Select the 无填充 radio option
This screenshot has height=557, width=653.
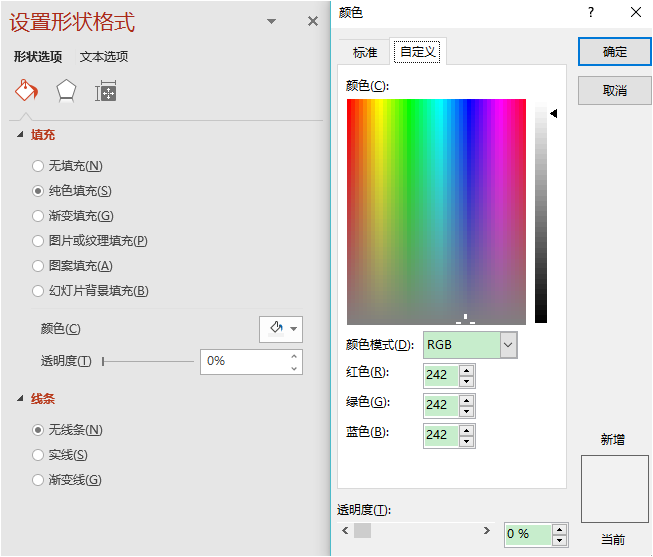tap(38, 166)
